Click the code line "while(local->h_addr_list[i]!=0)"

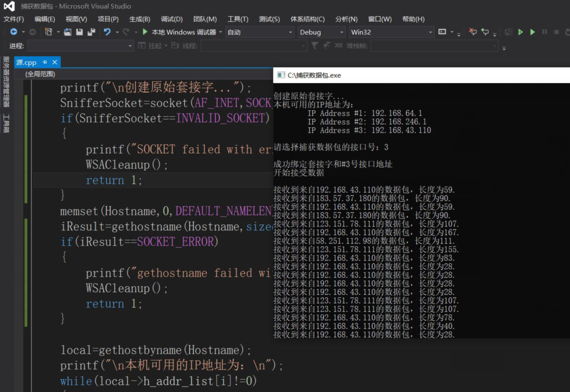(x=158, y=381)
